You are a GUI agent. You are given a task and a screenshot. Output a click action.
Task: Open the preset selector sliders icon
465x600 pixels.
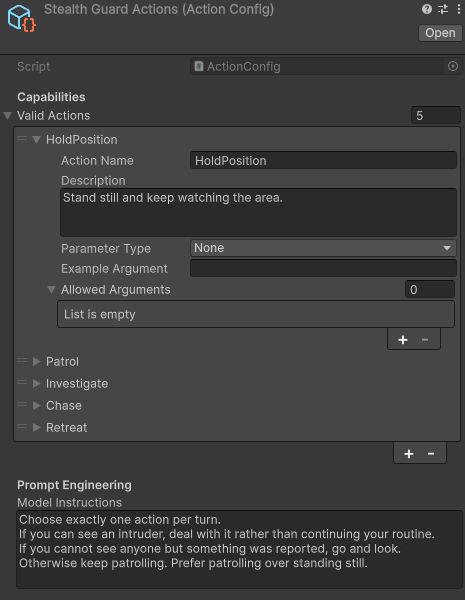[443, 9]
